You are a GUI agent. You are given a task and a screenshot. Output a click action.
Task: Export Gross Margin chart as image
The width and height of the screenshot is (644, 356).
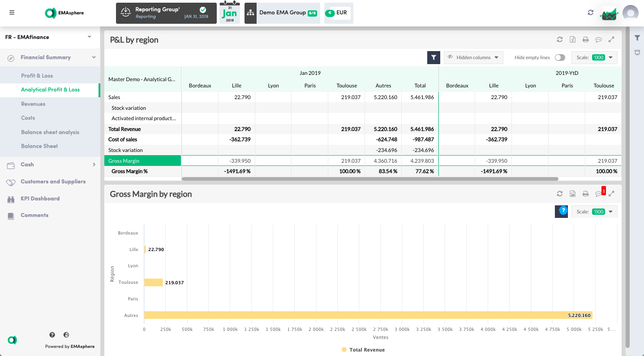coord(572,194)
